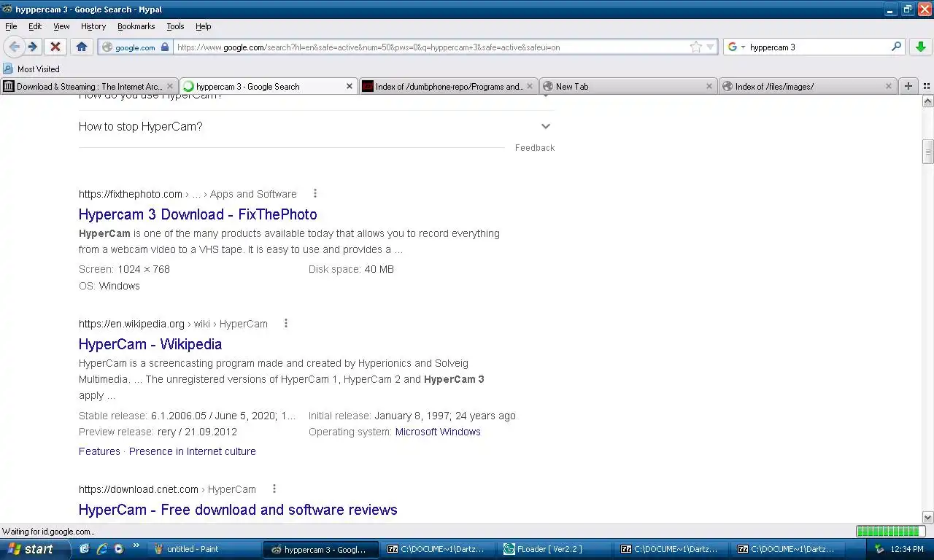Open the options dots for fixthephoto.com result

click(315, 194)
